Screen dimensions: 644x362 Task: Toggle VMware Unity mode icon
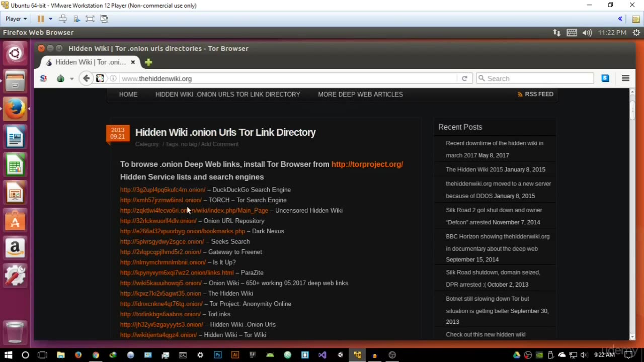coord(104,19)
